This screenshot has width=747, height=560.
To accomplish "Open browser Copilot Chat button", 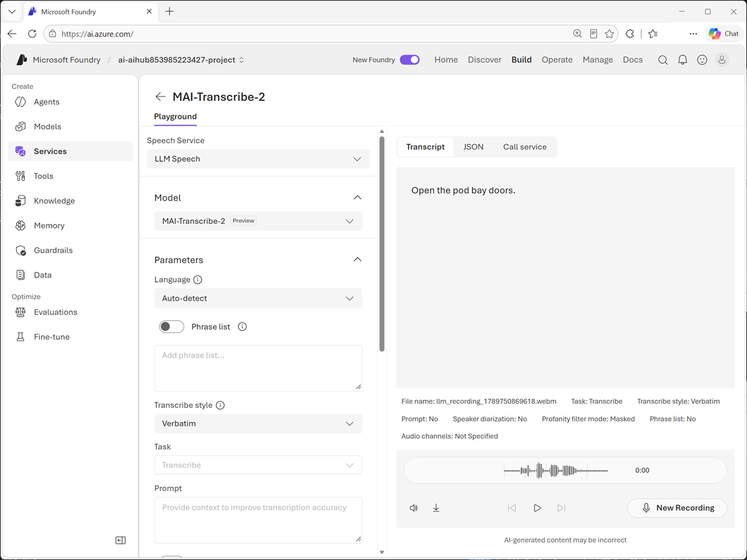I will [723, 34].
